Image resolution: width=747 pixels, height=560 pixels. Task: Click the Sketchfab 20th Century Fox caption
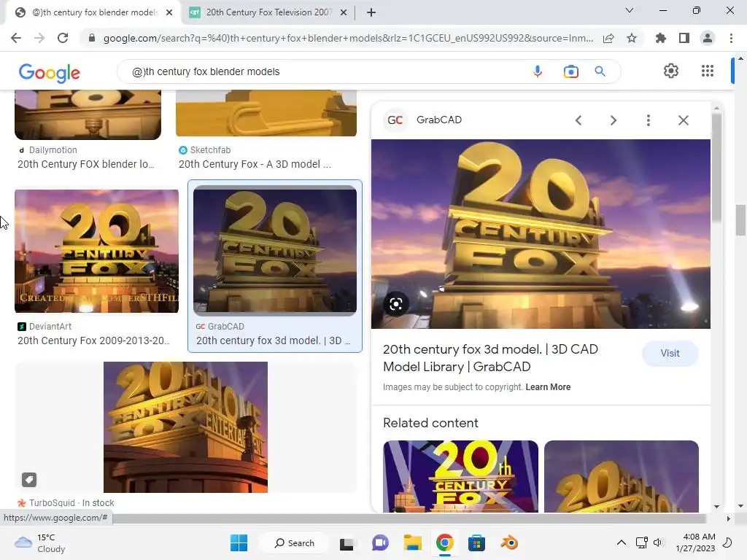click(255, 164)
